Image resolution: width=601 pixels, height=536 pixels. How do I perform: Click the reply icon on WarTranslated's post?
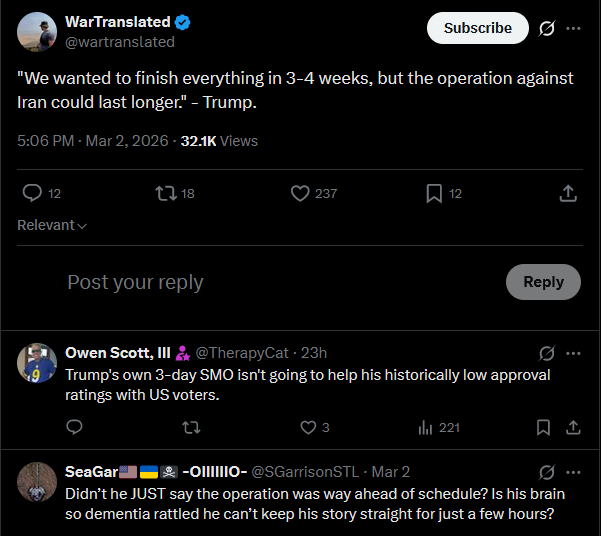point(32,193)
